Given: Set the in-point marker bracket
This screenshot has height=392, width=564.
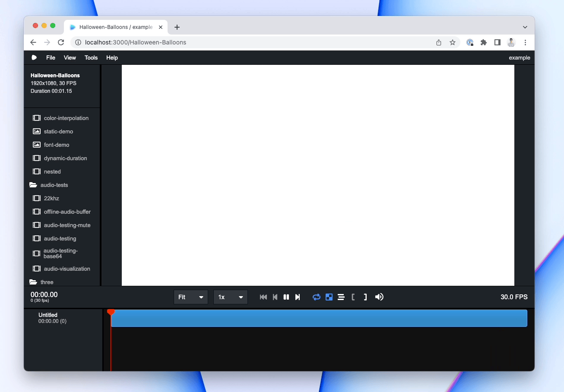Looking at the screenshot, I should (x=353, y=297).
